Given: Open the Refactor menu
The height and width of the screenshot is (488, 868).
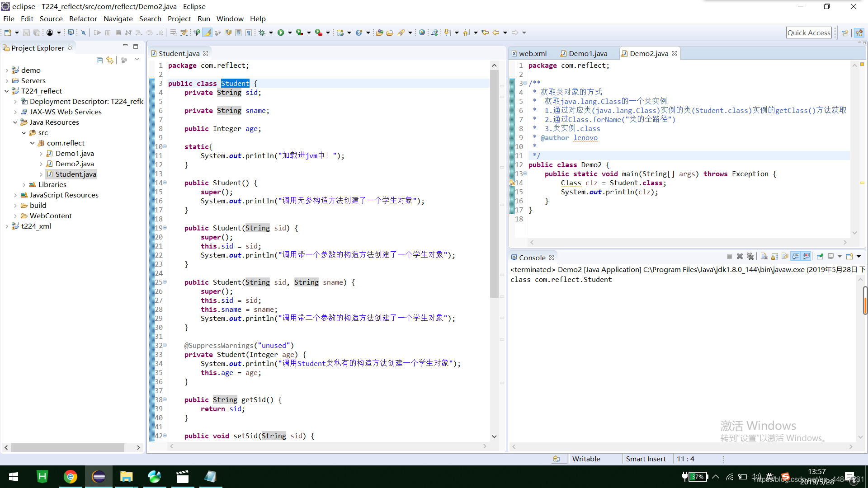Looking at the screenshot, I should click(x=83, y=19).
